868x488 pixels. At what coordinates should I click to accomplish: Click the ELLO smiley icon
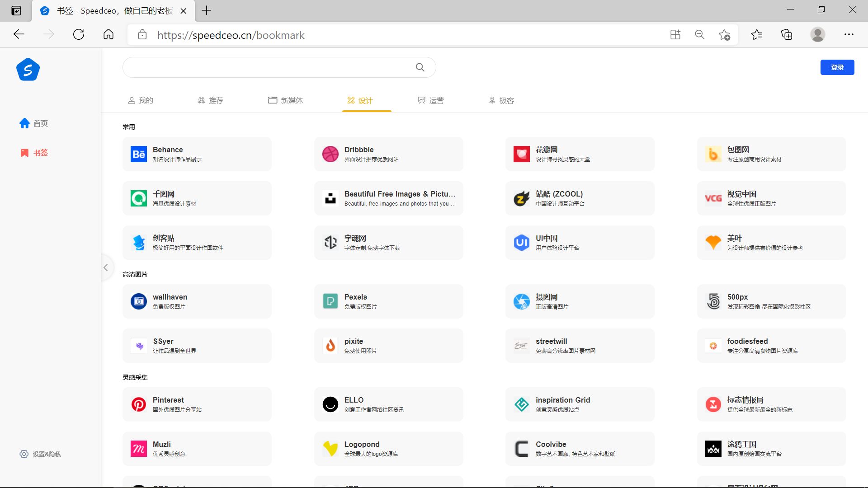tap(330, 404)
